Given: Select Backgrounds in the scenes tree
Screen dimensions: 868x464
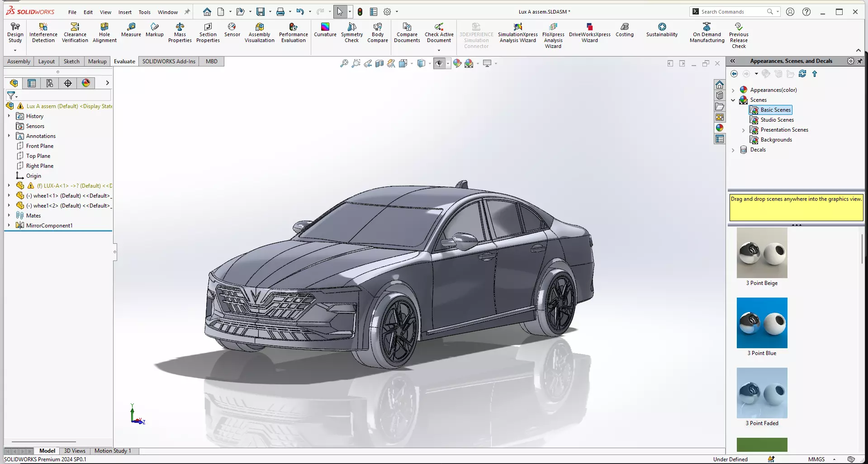Looking at the screenshot, I should pos(776,140).
